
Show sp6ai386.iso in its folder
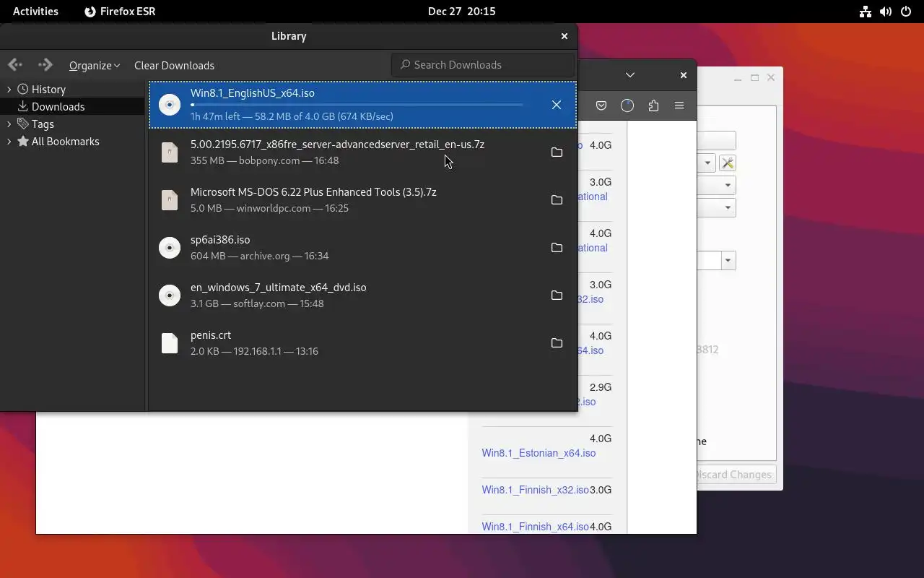coord(557,248)
